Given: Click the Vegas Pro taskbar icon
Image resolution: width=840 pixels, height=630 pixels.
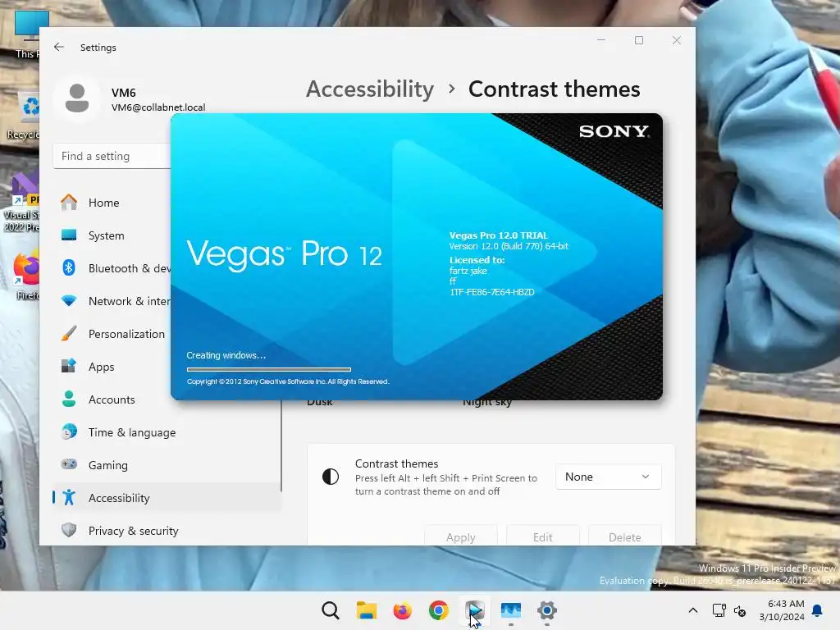Looking at the screenshot, I should tap(475, 610).
